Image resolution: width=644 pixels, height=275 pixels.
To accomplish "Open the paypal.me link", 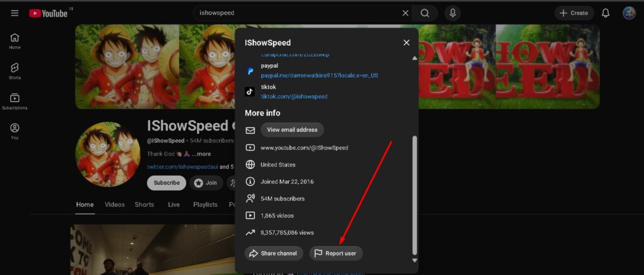I will (319, 76).
